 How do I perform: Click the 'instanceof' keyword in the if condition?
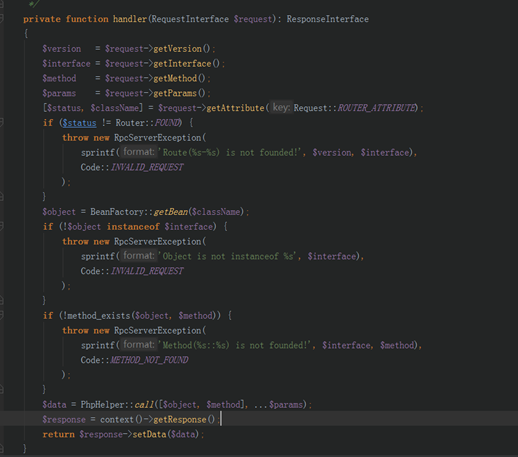tap(133, 227)
